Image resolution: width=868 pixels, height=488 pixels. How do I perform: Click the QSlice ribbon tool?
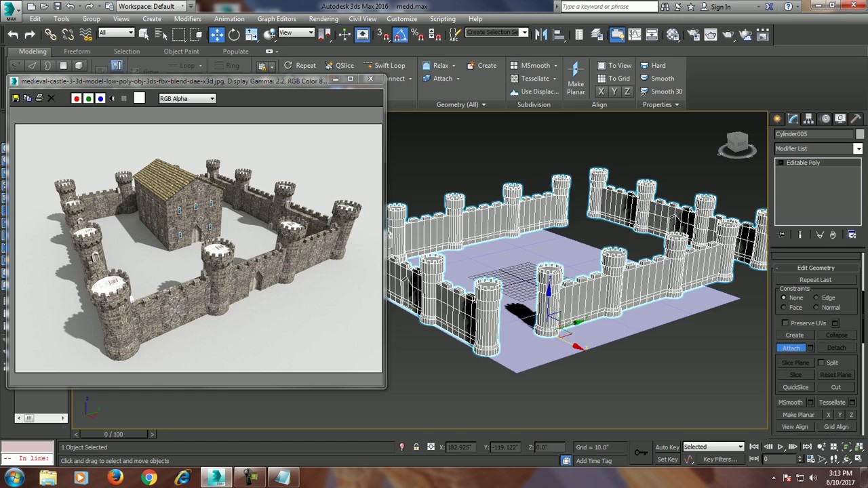point(339,66)
